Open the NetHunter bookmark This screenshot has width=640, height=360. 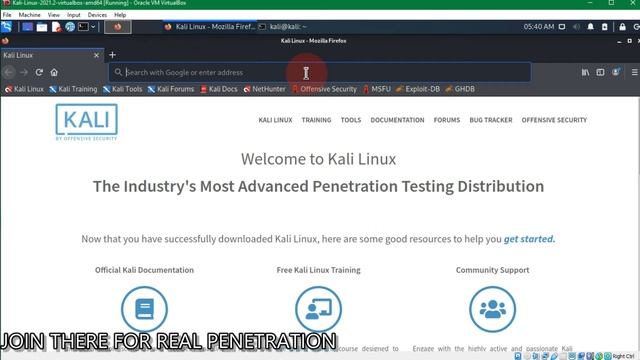264,89
